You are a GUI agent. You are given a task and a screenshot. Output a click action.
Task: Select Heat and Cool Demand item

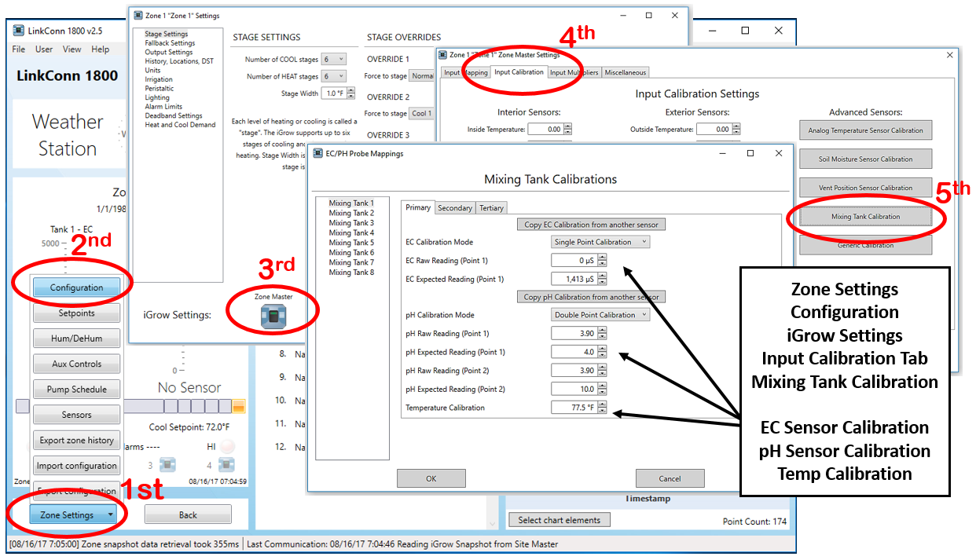(180, 125)
